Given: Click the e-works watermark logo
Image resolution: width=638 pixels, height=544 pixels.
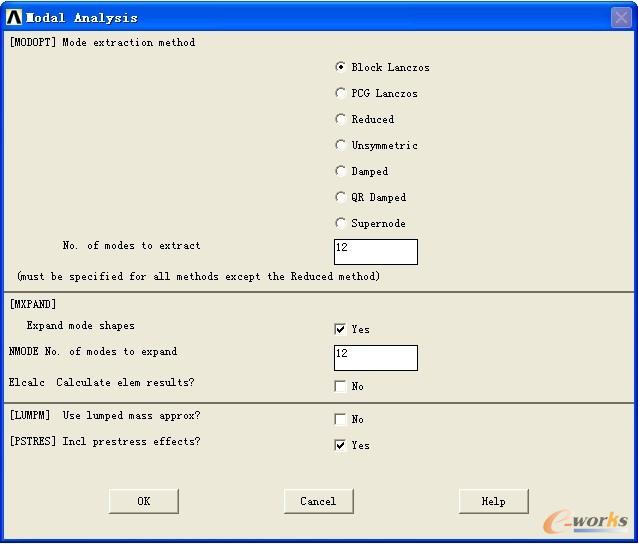Looking at the screenshot, I should tap(585, 520).
